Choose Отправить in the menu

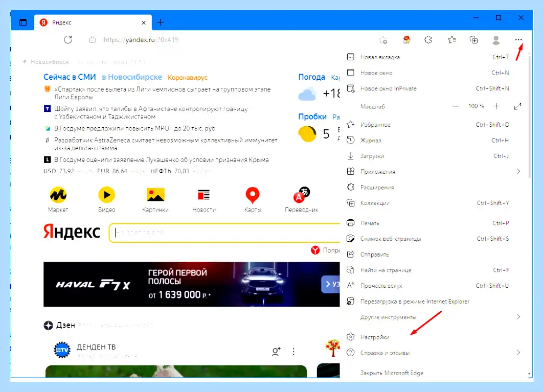tap(434, 255)
